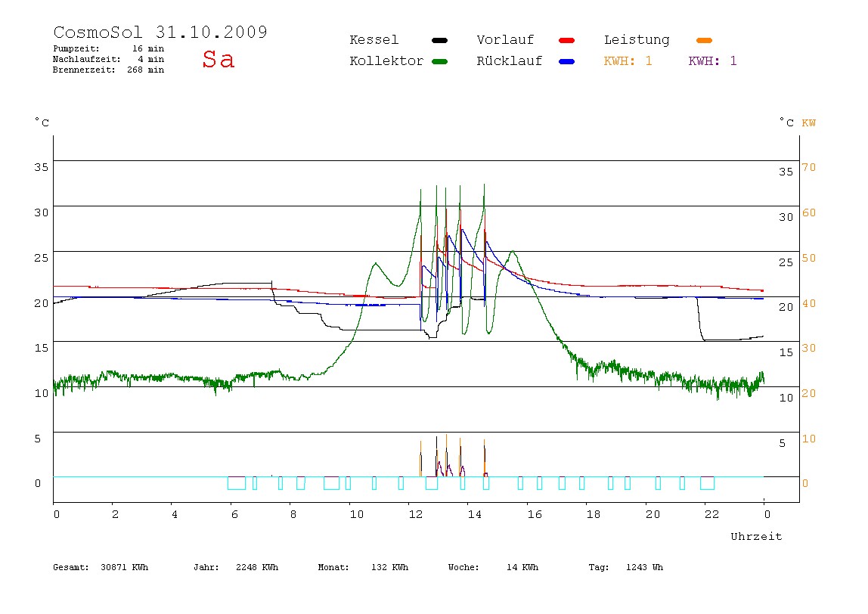Click the right °C axis value 30
Image resolution: width=868 pixels, height=614 pixels.
click(x=786, y=217)
